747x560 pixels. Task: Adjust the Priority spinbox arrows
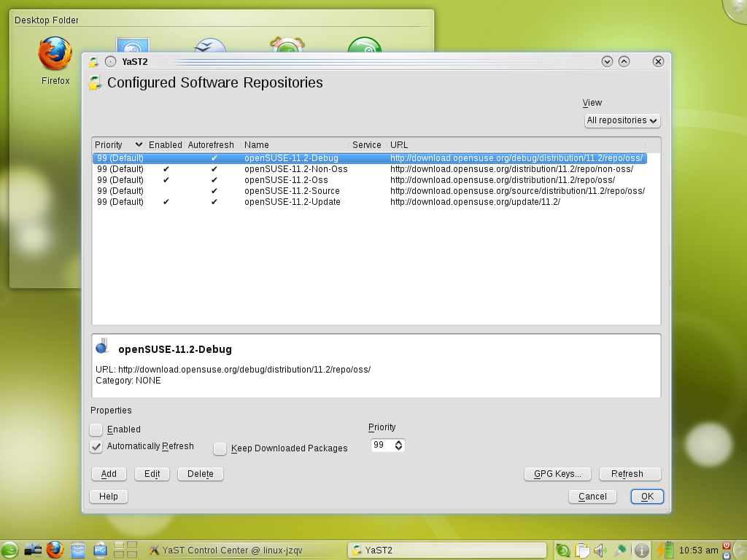click(x=399, y=446)
